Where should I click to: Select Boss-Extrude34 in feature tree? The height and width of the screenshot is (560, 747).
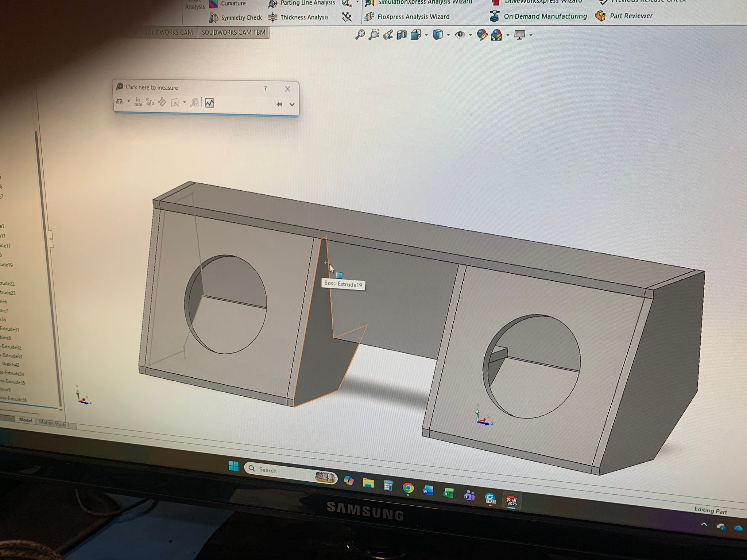[12, 373]
